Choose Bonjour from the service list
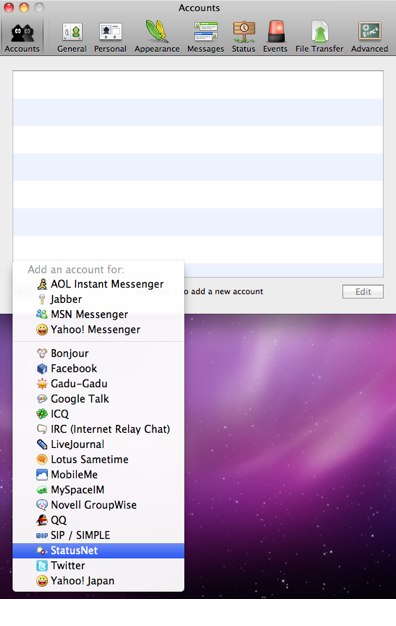This screenshot has height=626, width=396. [x=98, y=353]
